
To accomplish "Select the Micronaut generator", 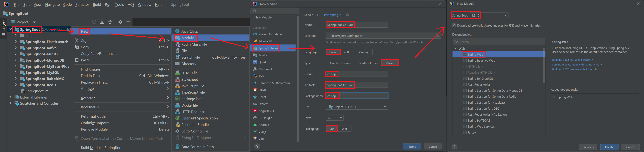I will pyautogui.click(x=265, y=69).
